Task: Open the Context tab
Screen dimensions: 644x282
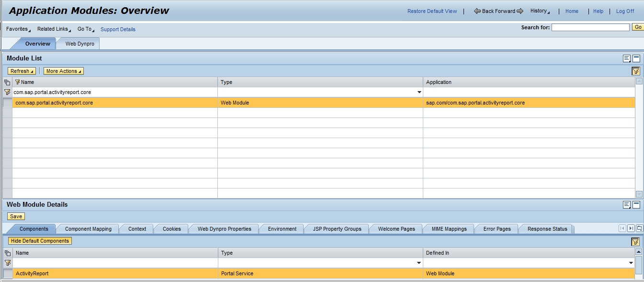Action: [x=137, y=229]
